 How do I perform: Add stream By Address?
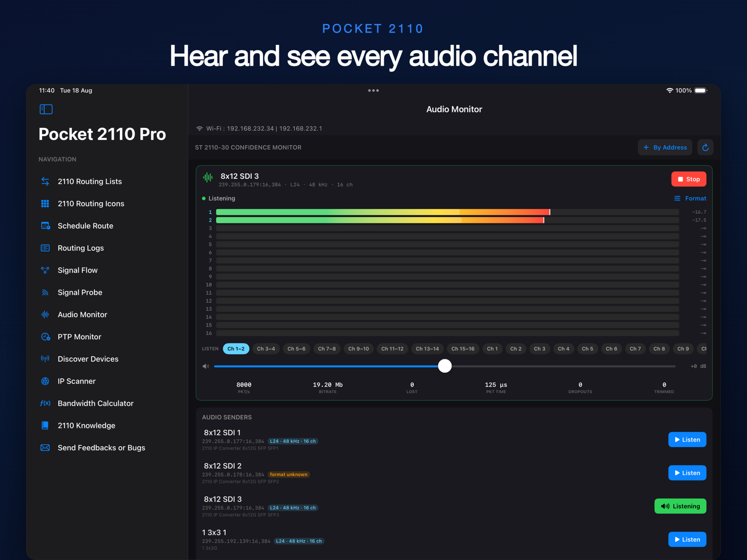(x=665, y=147)
